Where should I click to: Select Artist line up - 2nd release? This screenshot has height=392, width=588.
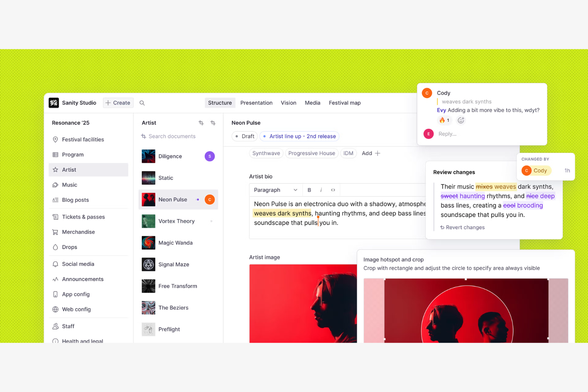click(x=299, y=136)
